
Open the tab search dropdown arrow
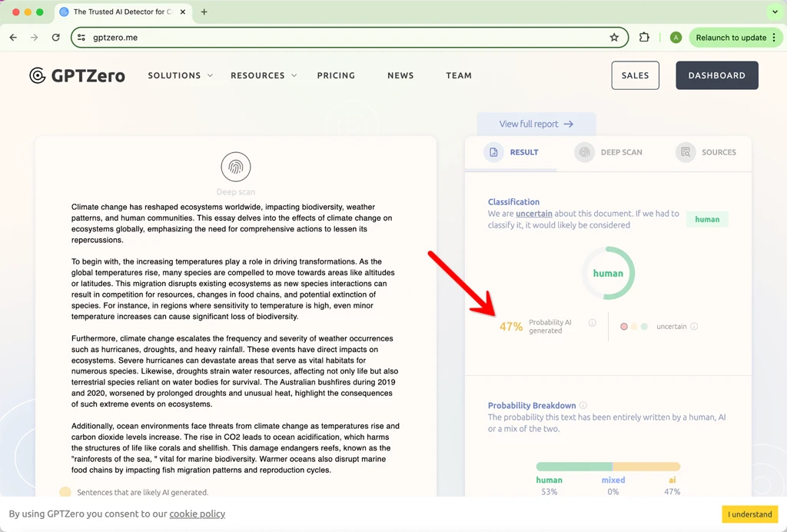coord(775,12)
